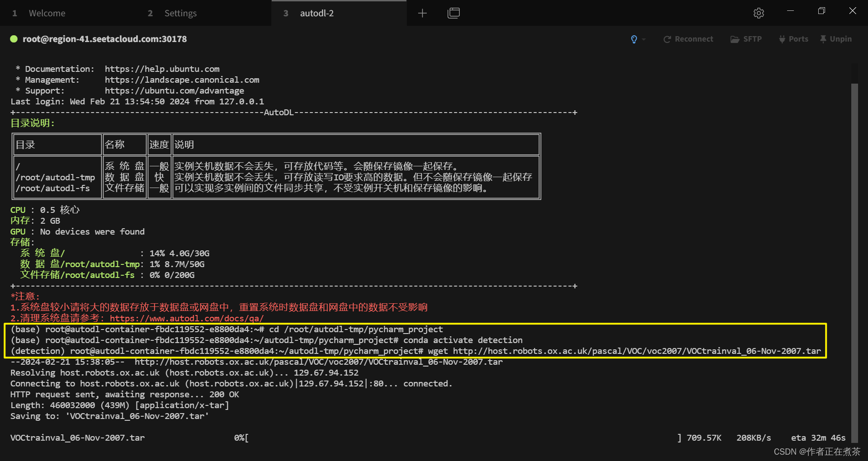This screenshot has width=868, height=461.
Task: Click the lightbulb hints icon
Action: pos(634,39)
